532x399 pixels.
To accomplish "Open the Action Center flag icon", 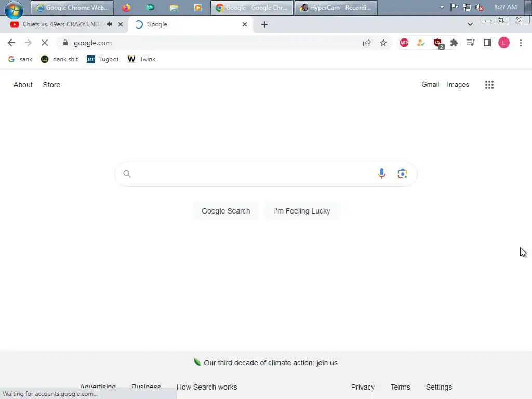I will coord(454,7).
